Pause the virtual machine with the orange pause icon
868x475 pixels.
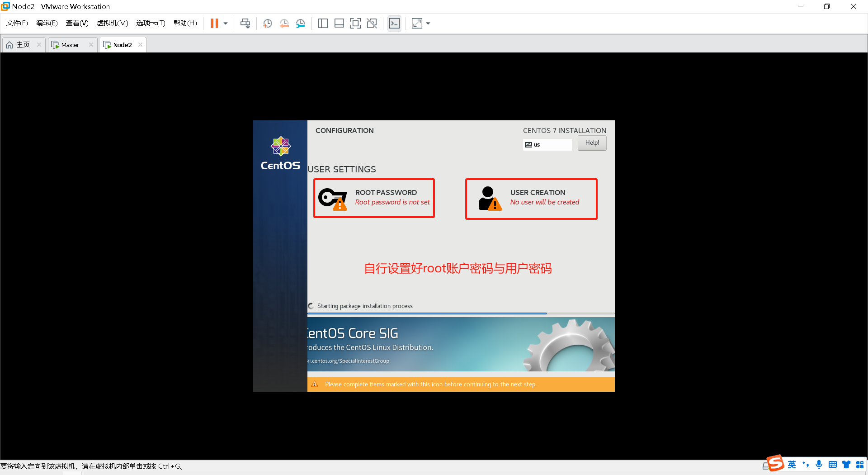point(214,24)
